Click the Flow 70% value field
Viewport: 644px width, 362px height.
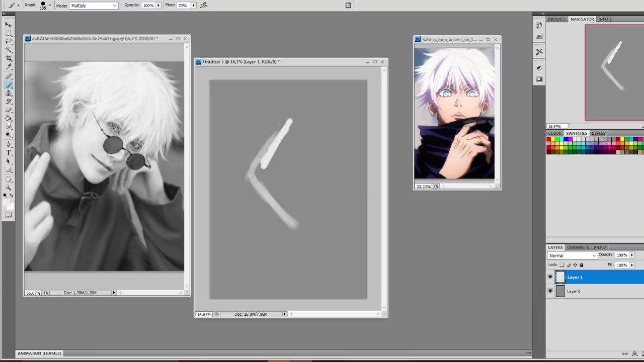click(183, 5)
